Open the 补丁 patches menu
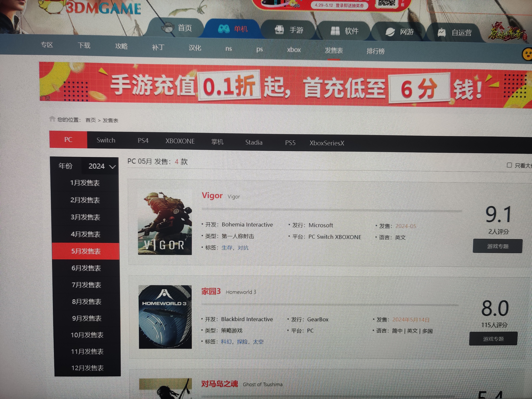Screen dimensions: 532x399 tap(158, 47)
